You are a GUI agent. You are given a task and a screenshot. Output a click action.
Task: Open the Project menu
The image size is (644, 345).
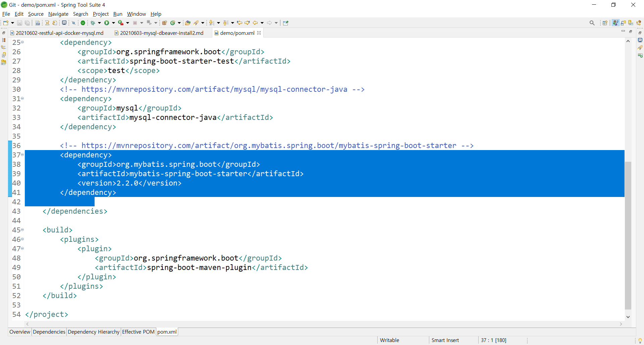(x=101, y=14)
